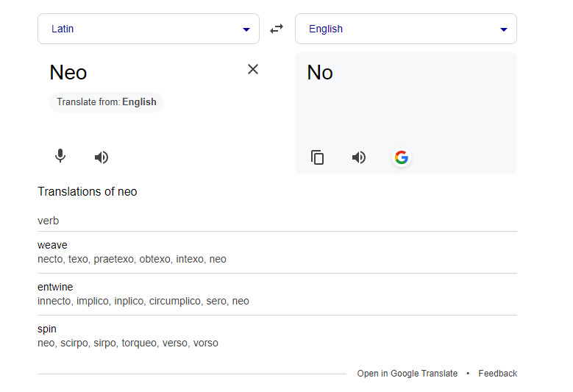Select Translate from: English suggestion
Image resolution: width=573 pixels, height=392 pixels.
(x=107, y=102)
